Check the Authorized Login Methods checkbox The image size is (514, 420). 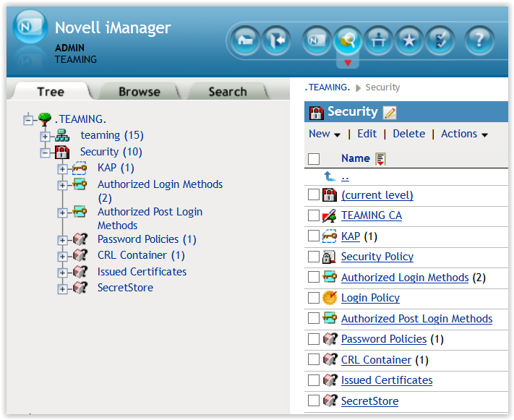[313, 277]
